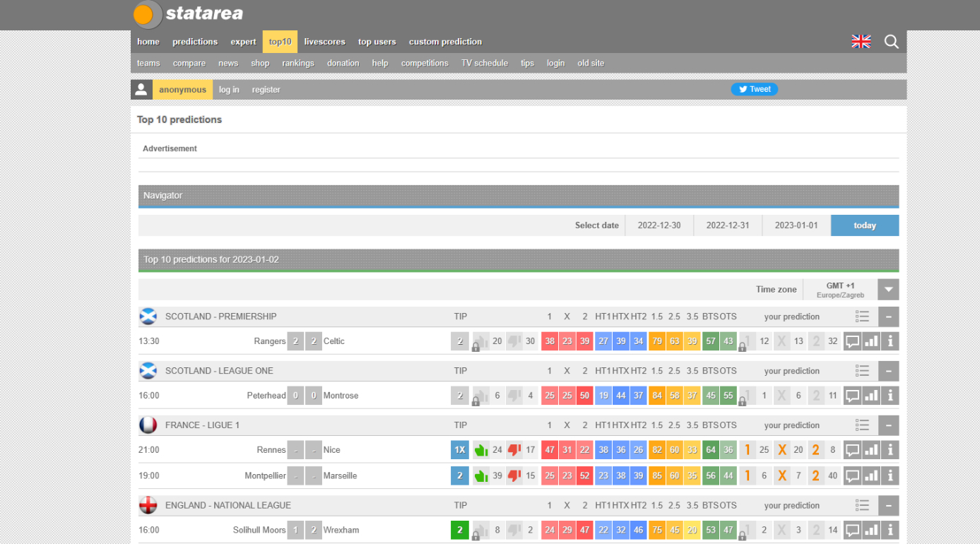
Task: Open statistics chart for Solihull Moors vs Wrexham
Action: point(872,530)
